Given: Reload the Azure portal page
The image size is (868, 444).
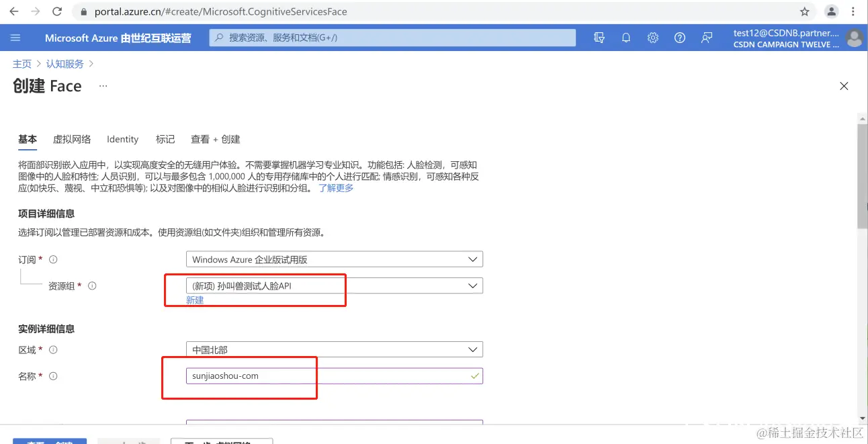Looking at the screenshot, I should (57, 11).
